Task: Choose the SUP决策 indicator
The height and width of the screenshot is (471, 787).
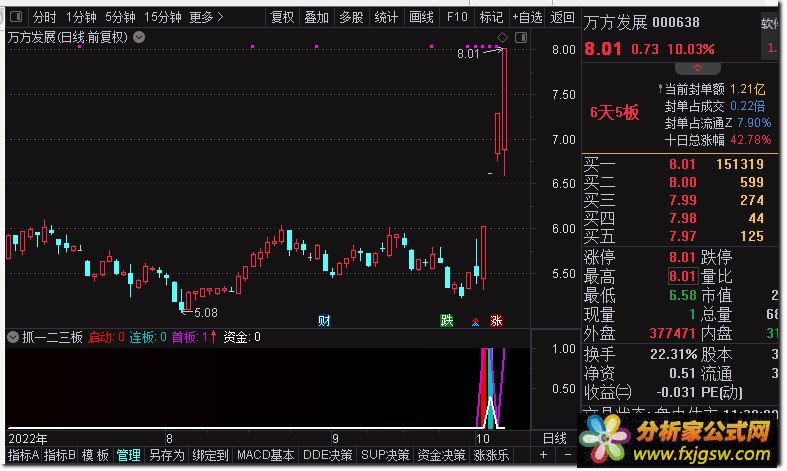Action: [x=385, y=455]
